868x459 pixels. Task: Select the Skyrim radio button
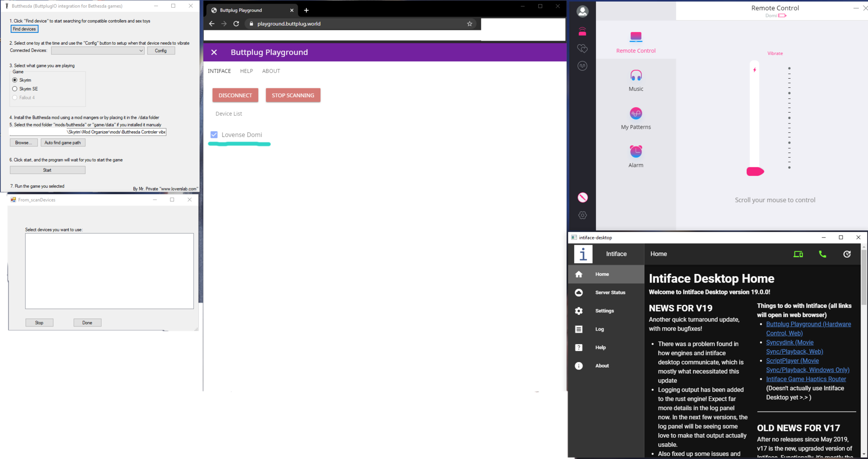click(x=15, y=80)
